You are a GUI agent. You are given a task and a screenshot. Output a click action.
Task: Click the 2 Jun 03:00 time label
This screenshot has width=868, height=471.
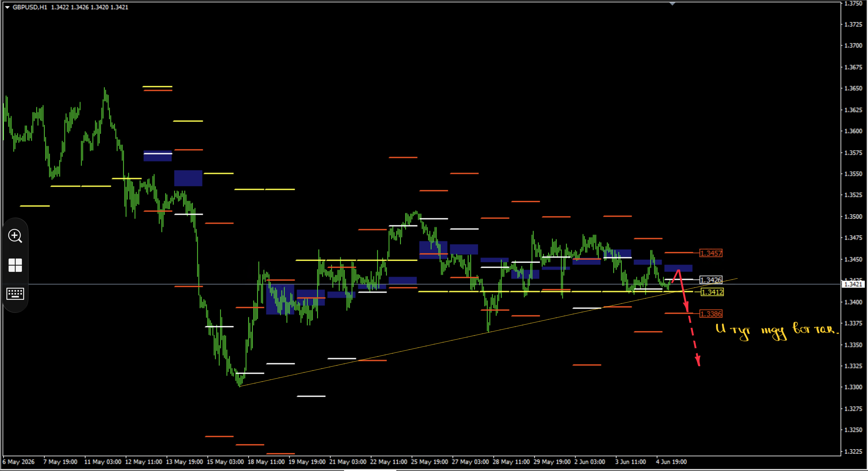coord(590,462)
